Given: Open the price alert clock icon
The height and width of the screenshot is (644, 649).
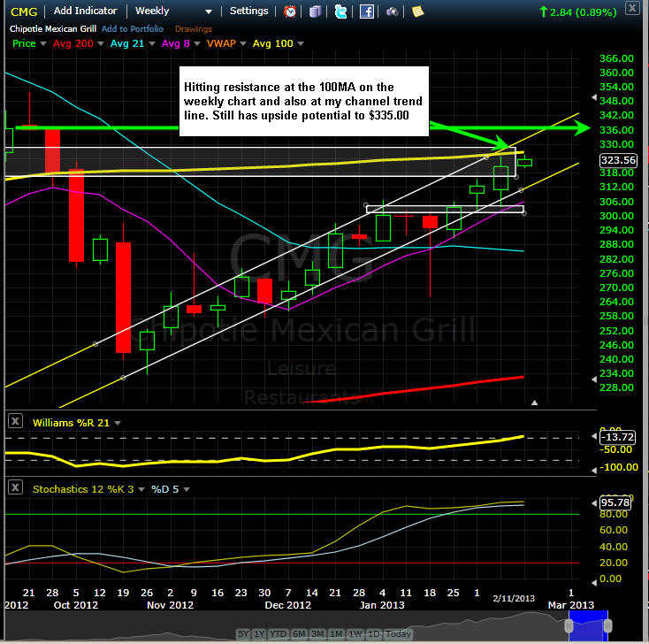Looking at the screenshot, I should click(x=290, y=11).
